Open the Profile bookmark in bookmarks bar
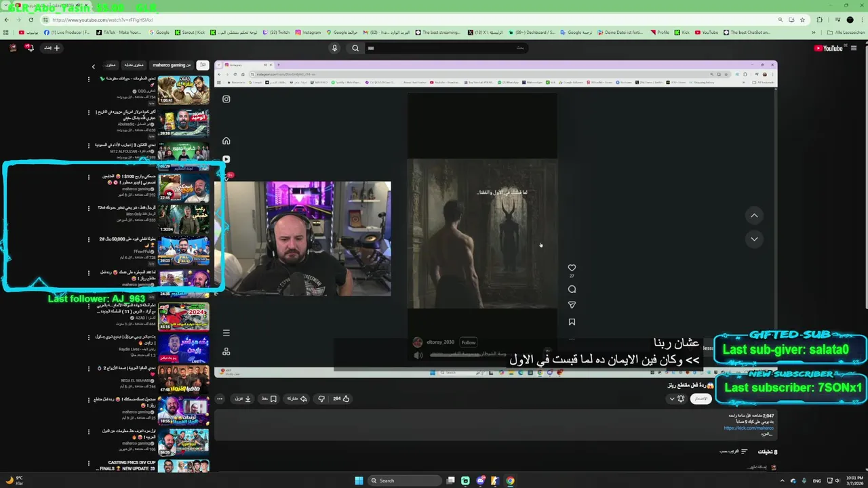 coord(660,33)
